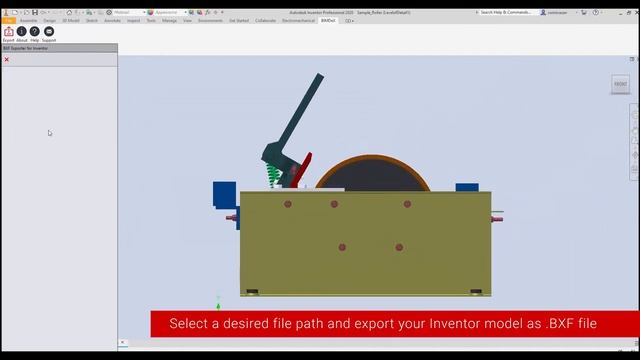Click the FRONT face of the ViewCube
640x360 pixels.
(620, 84)
